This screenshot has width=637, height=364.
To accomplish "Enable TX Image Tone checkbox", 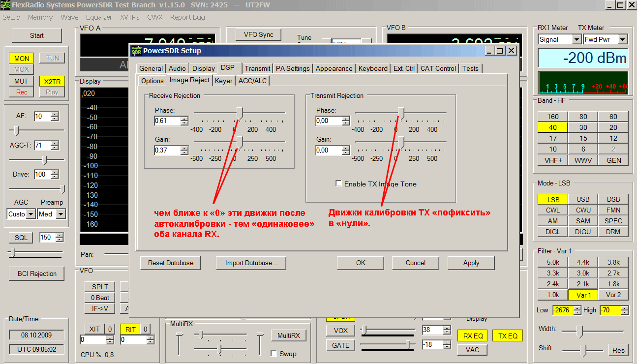I will pos(338,183).
